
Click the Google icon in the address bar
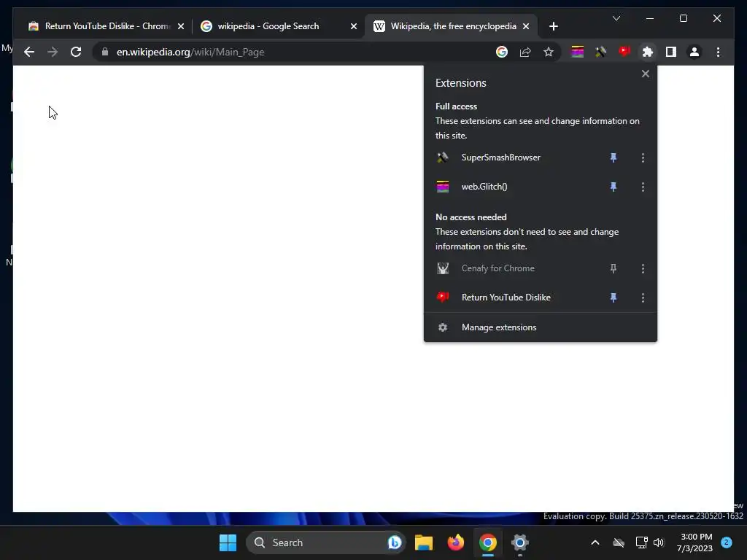502,52
